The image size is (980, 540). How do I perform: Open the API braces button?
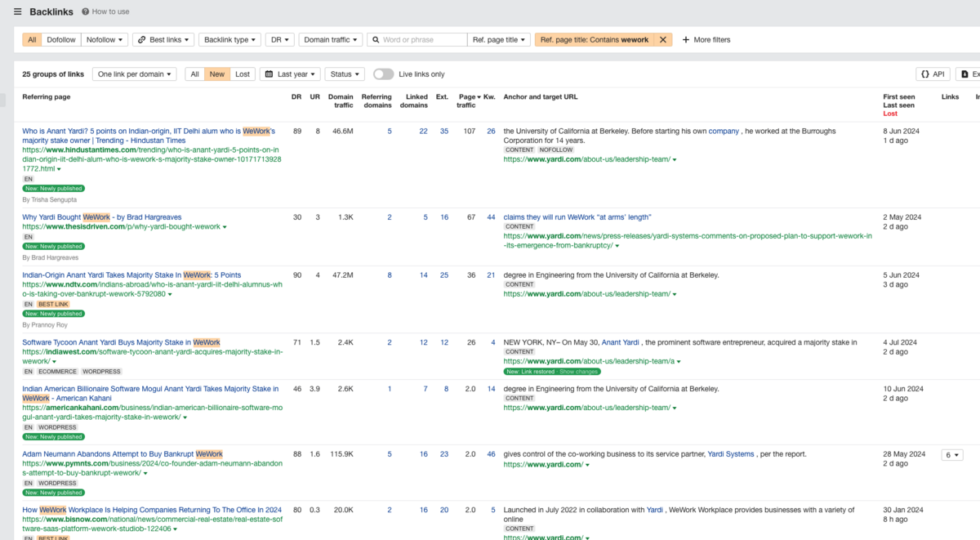click(924, 74)
